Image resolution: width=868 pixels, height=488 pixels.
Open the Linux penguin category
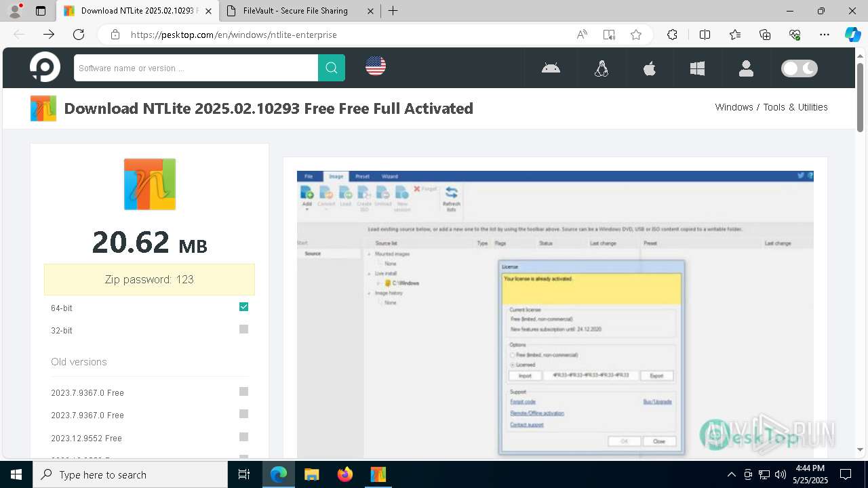pos(601,68)
